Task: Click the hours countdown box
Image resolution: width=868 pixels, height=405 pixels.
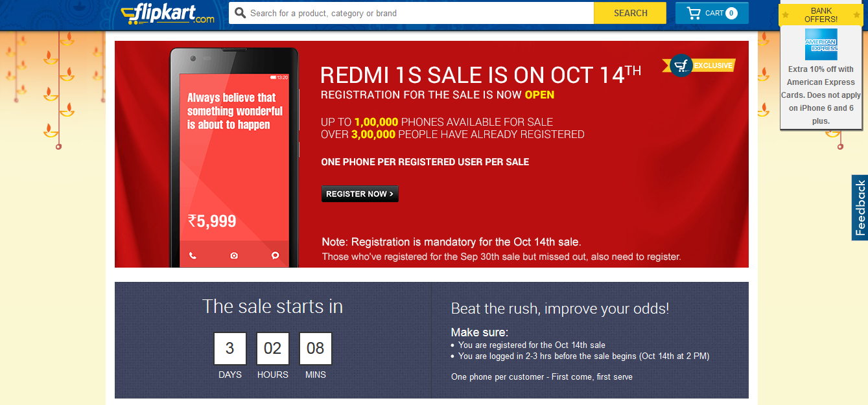Action: pyautogui.click(x=272, y=349)
